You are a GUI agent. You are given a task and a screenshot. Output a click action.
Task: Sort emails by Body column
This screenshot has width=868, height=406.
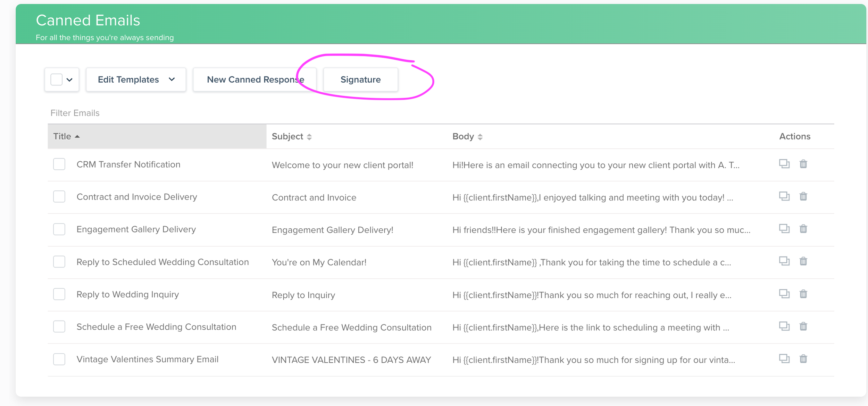coord(467,136)
